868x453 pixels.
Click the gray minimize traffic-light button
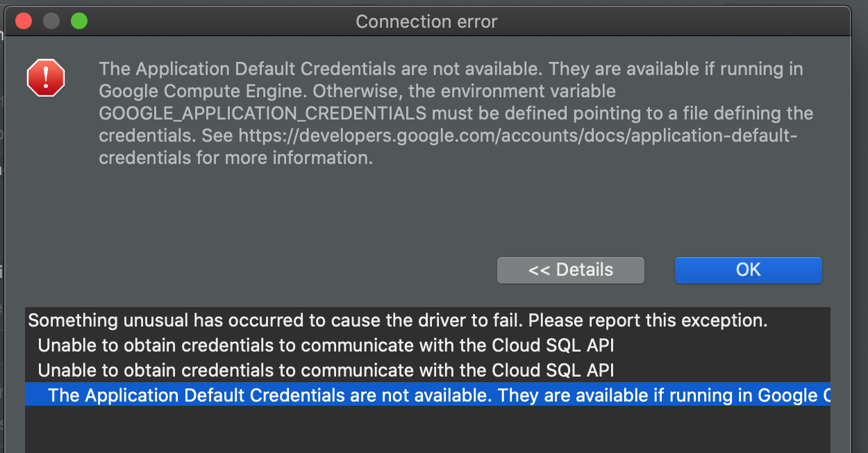(x=51, y=21)
